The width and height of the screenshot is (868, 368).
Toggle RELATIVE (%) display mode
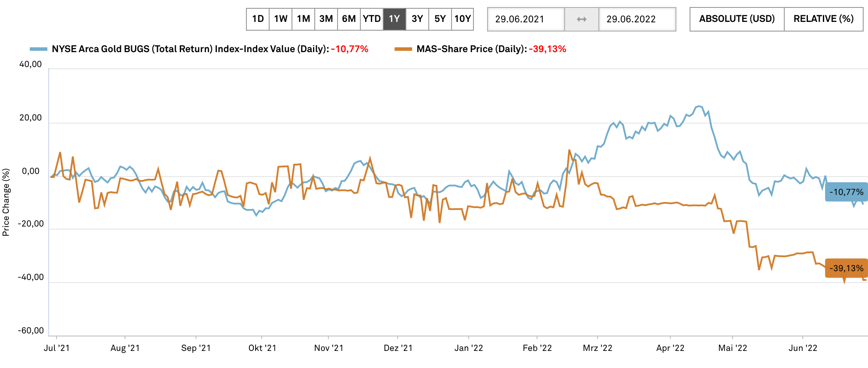824,19
